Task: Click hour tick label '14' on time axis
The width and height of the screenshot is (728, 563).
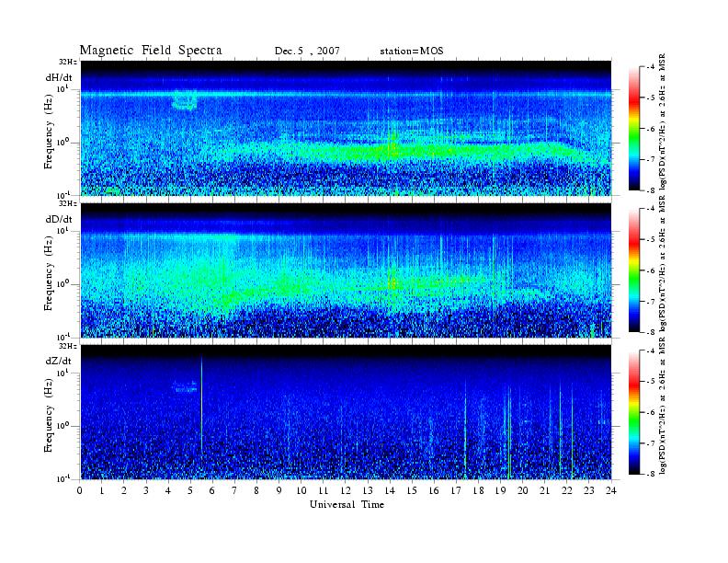Action: [x=390, y=490]
